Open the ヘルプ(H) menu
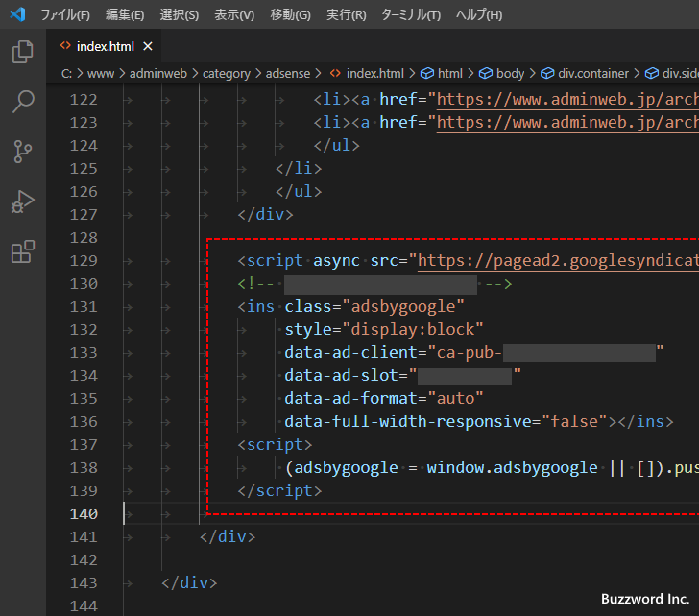The height and width of the screenshot is (616, 699). tap(479, 14)
